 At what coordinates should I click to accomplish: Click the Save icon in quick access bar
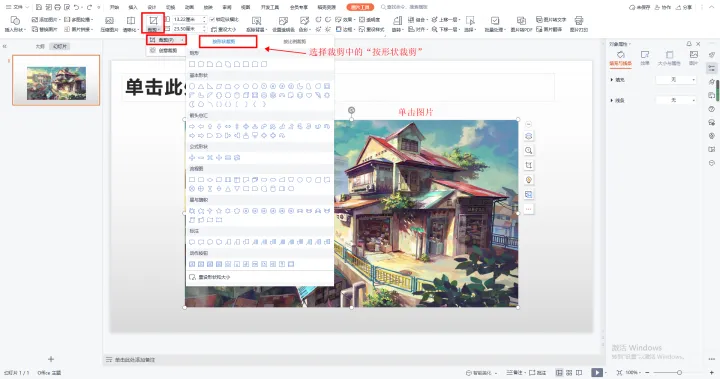39,7
